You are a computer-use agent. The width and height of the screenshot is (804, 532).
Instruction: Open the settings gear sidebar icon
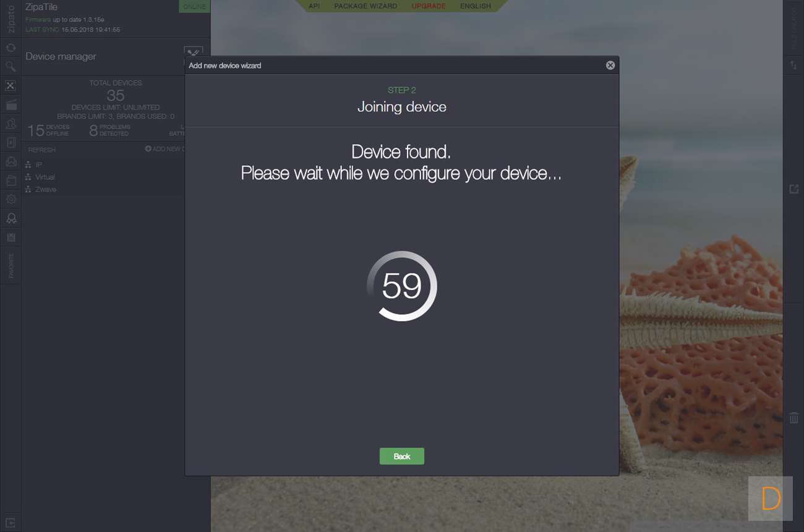coord(11,199)
